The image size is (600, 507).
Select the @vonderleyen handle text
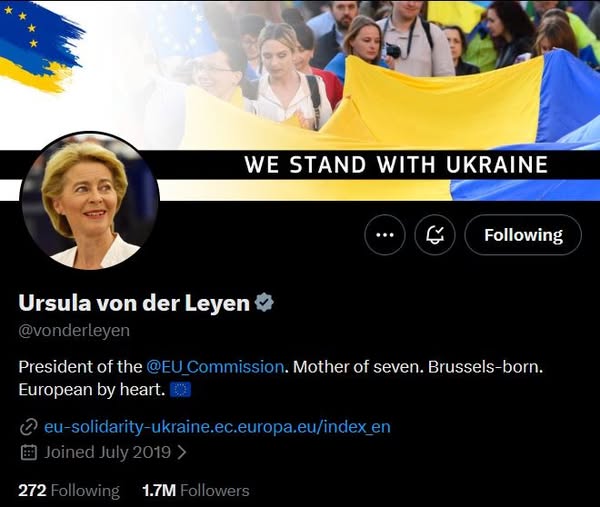(x=74, y=331)
